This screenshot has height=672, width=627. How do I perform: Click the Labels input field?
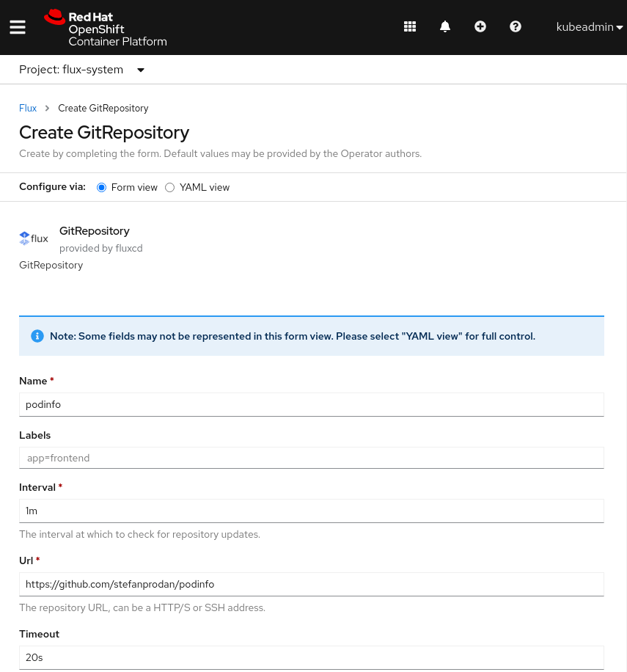[311, 458]
